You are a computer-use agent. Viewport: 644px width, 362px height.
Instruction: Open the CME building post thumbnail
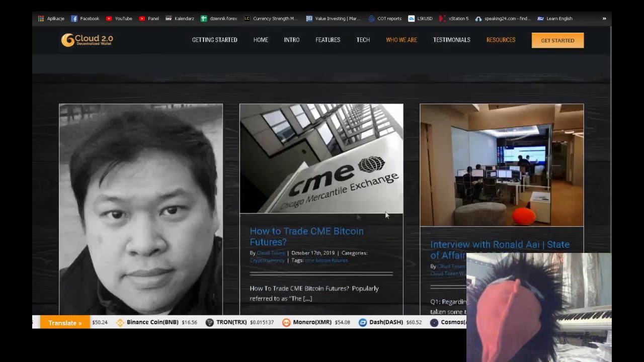(321, 159)
